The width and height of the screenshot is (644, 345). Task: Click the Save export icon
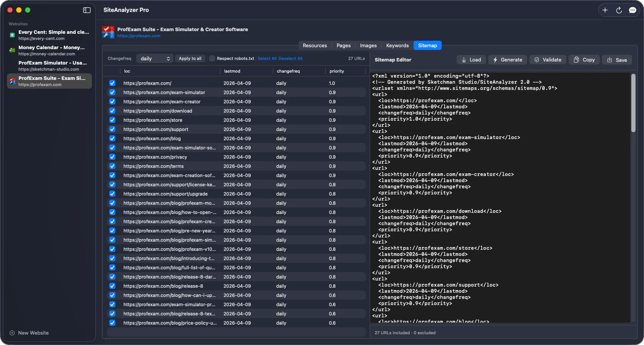[609, 60]
